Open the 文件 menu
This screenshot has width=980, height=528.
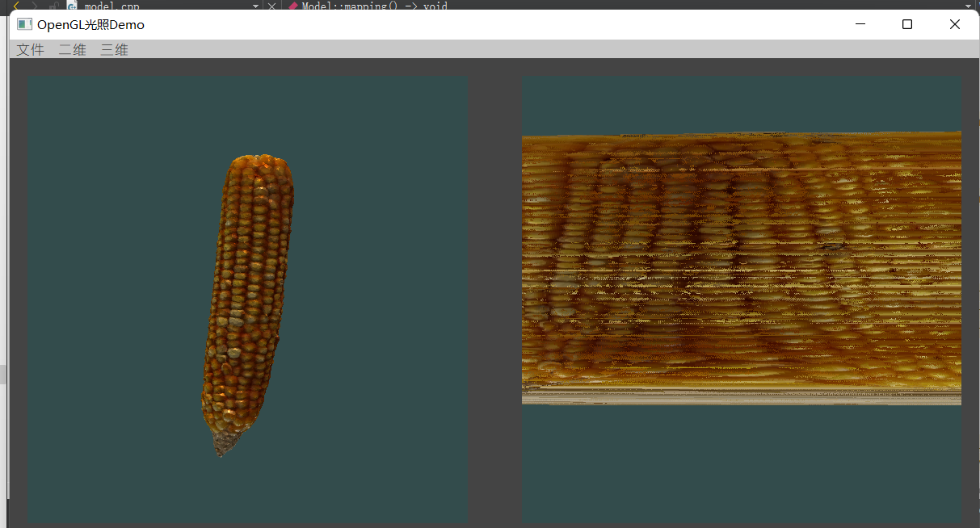click(x=31, y=49)
